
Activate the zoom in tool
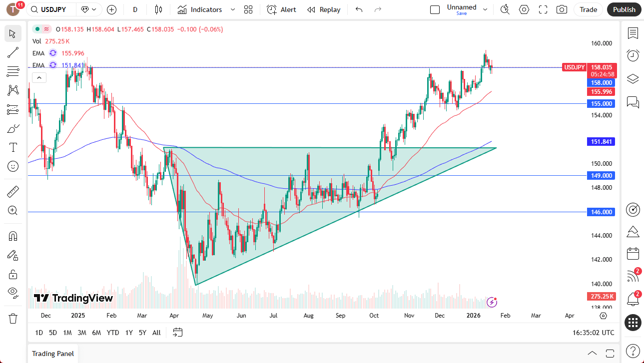point(13,210)
